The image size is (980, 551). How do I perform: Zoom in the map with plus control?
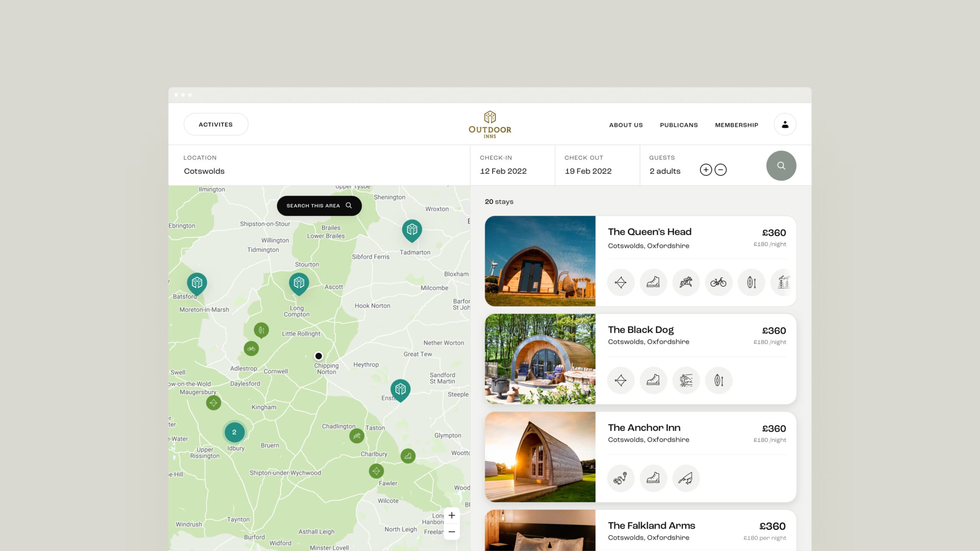(x=452, y=515)
